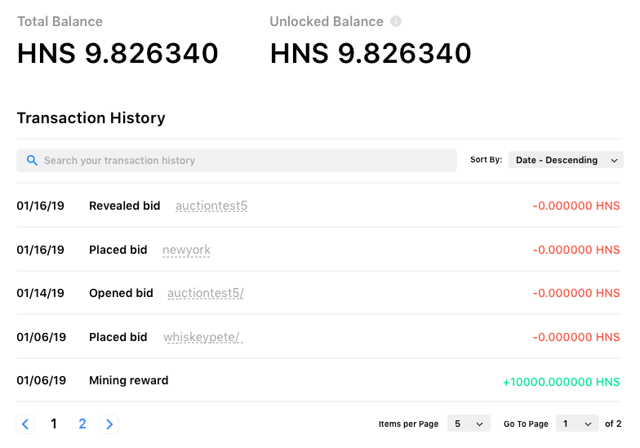
Task: Click the Unlocked Balance info icon
Action: [396, 21]
